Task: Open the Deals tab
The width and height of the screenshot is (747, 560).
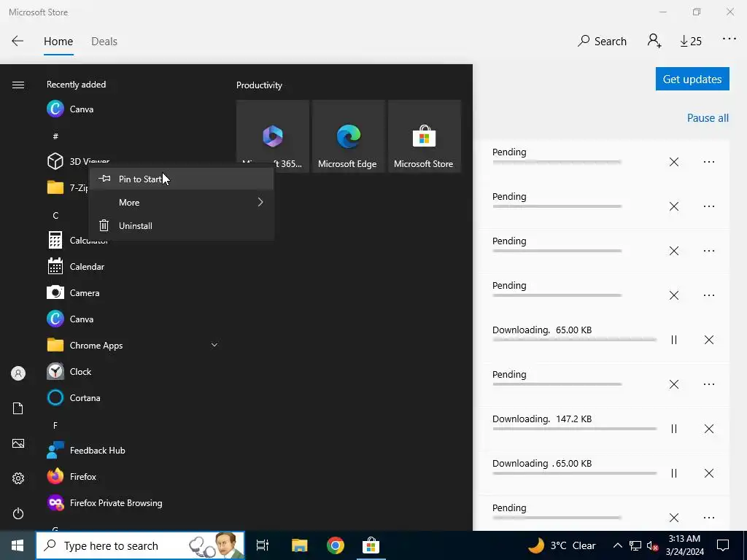Action: [x=104, y=42]
